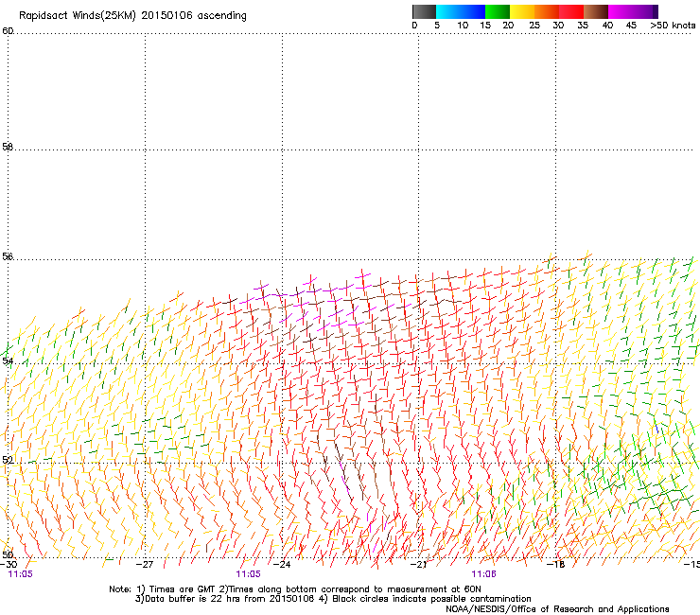Click the "56" latitude axis label
This screenshot has width=700, height=615.
(8, 256)
